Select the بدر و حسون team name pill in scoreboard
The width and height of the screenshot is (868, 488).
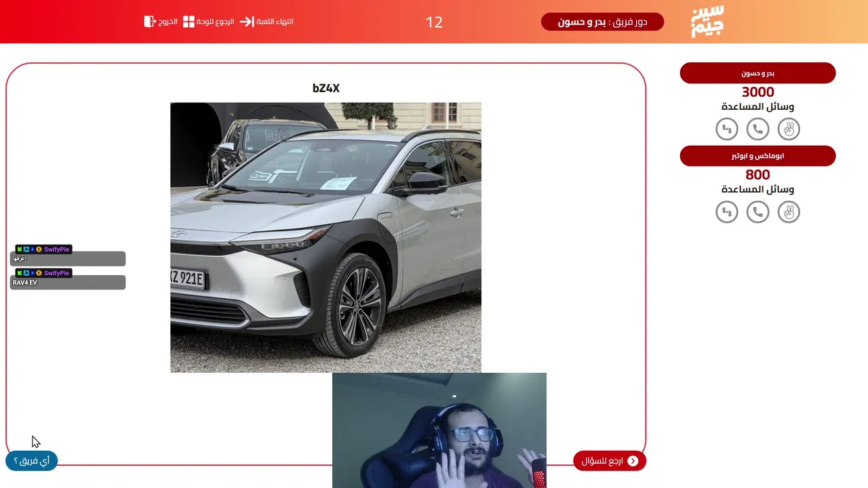[757, 73]
